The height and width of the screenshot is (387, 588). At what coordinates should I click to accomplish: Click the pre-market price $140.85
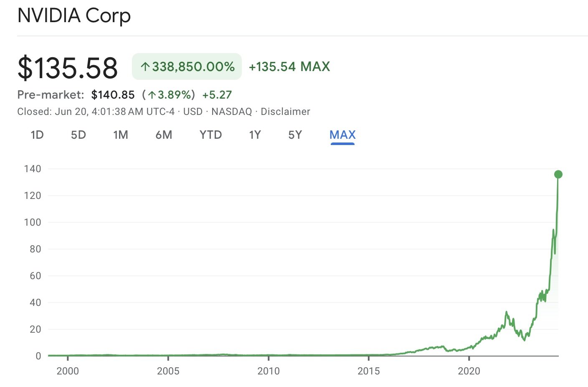(113, 95)
